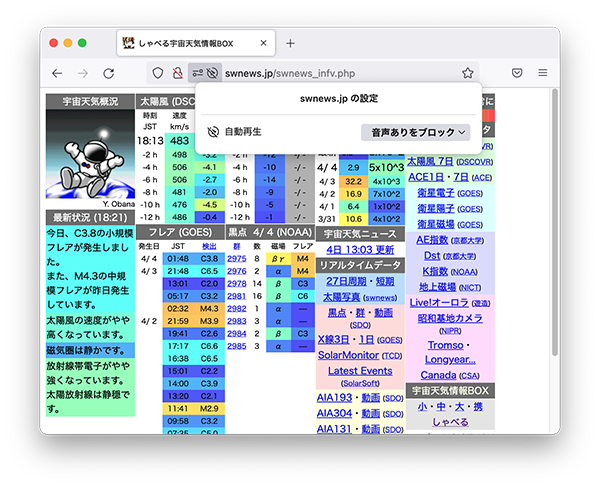The image size is (600, 487).
Task: Expand the 音声ありをブロック autoplay dropdown
Action: 415,132
